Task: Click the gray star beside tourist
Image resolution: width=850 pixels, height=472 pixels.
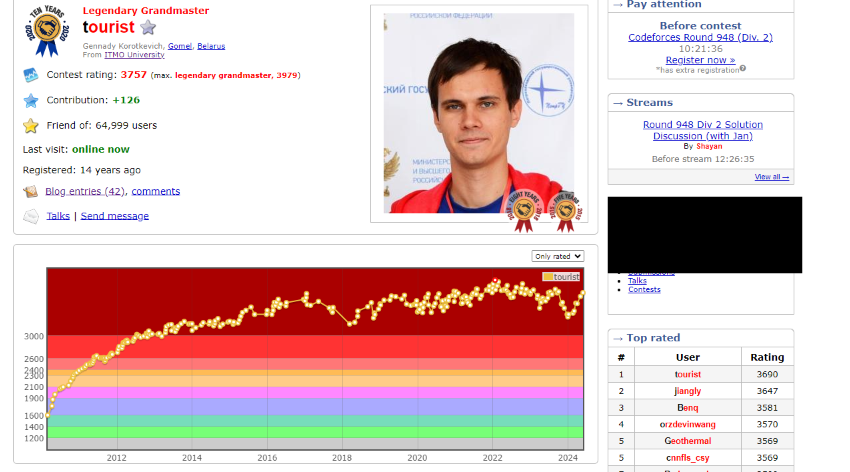Action: [148, 27]
